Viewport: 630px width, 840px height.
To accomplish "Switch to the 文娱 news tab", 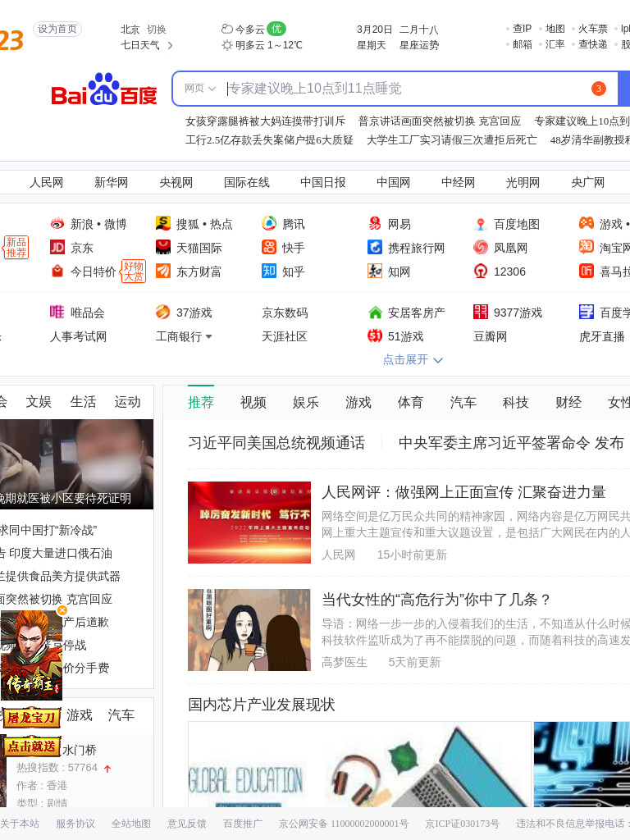I will pos(39,402).
